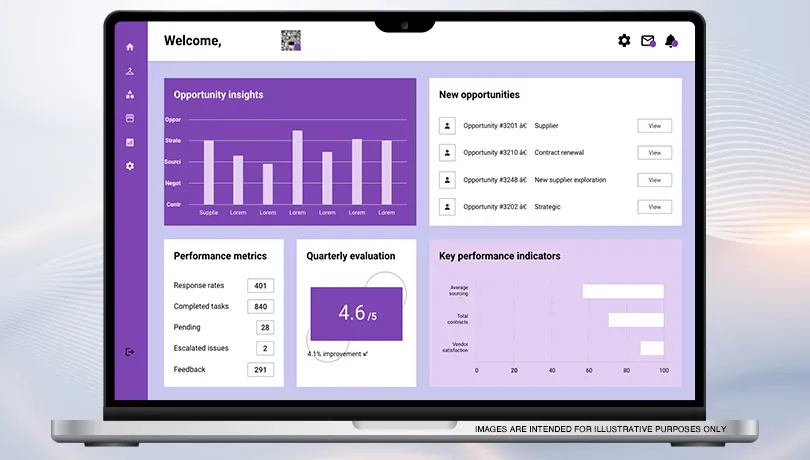Open settings gear in top header
The height and width of the screenshot is (460, 810).
pos(624,41)
